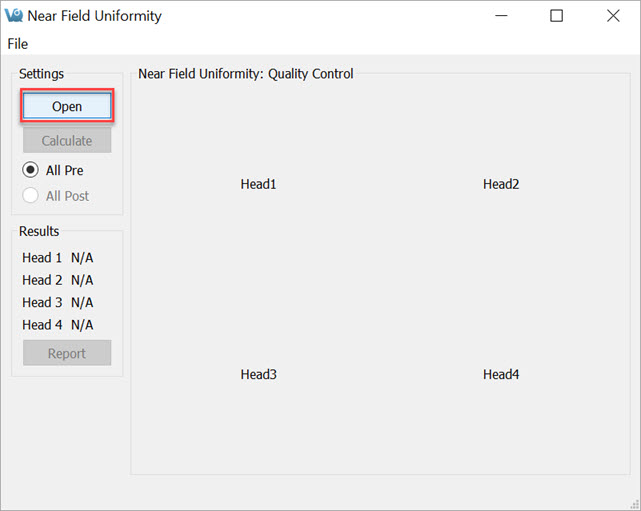Select the All Pre radio button
641x511 pixels.
click(31, 170)
